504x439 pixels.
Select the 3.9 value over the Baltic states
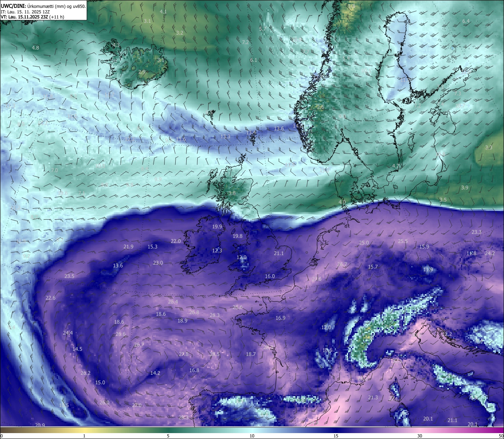tap(465, 188)
